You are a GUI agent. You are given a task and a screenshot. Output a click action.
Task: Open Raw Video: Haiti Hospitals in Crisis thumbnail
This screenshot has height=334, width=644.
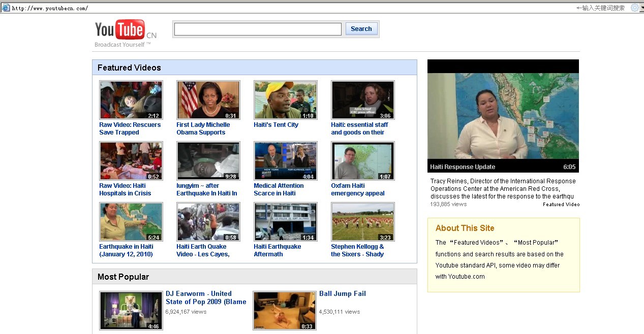point(131,161)
